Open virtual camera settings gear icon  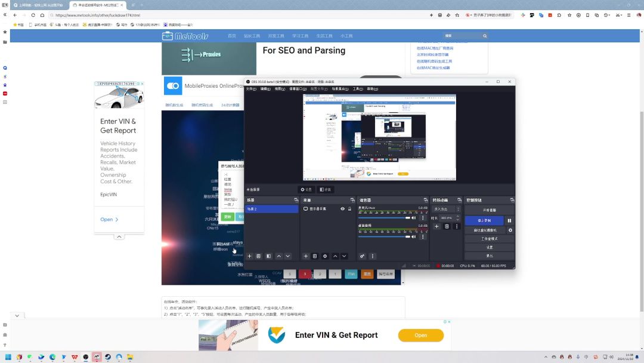(510, 230)
